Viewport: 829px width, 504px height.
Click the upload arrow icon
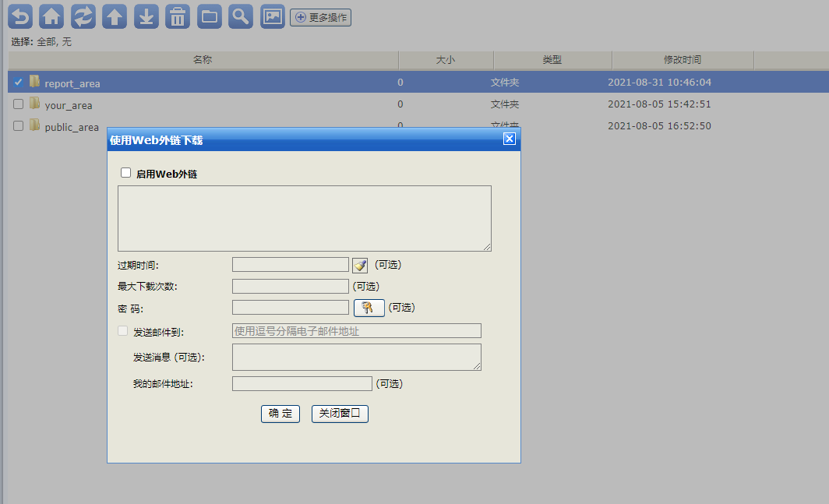pyautogui.click(x=115, y=16)
